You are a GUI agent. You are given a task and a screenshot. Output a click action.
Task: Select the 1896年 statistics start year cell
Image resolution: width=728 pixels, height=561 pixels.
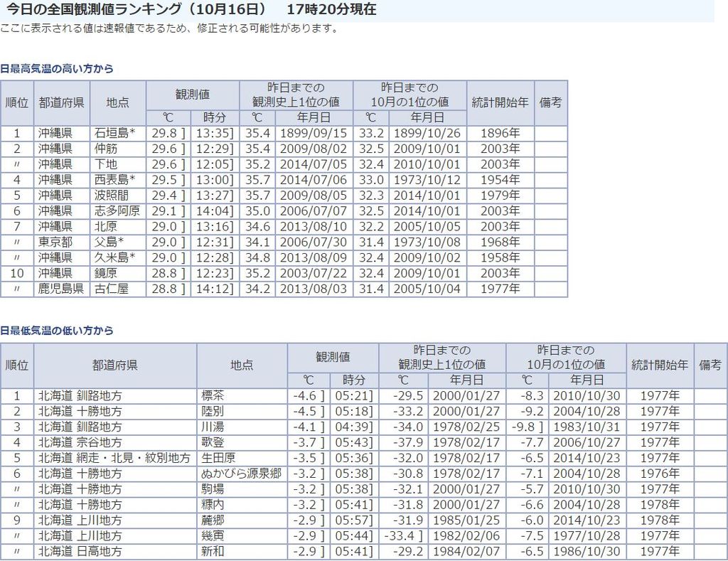pyautogui.click(x=500, y=133)
